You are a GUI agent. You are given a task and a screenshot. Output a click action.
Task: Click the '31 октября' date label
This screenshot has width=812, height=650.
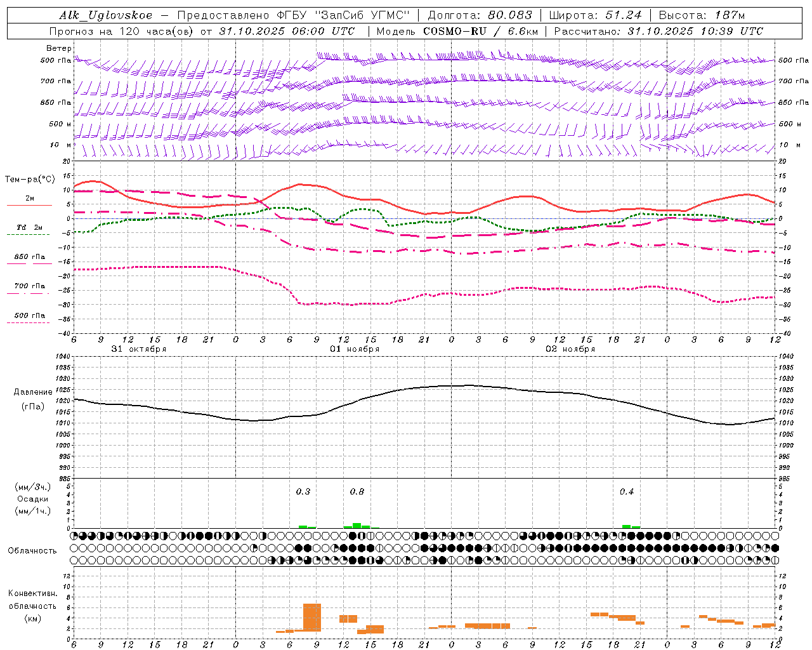(x=139, y=349)
